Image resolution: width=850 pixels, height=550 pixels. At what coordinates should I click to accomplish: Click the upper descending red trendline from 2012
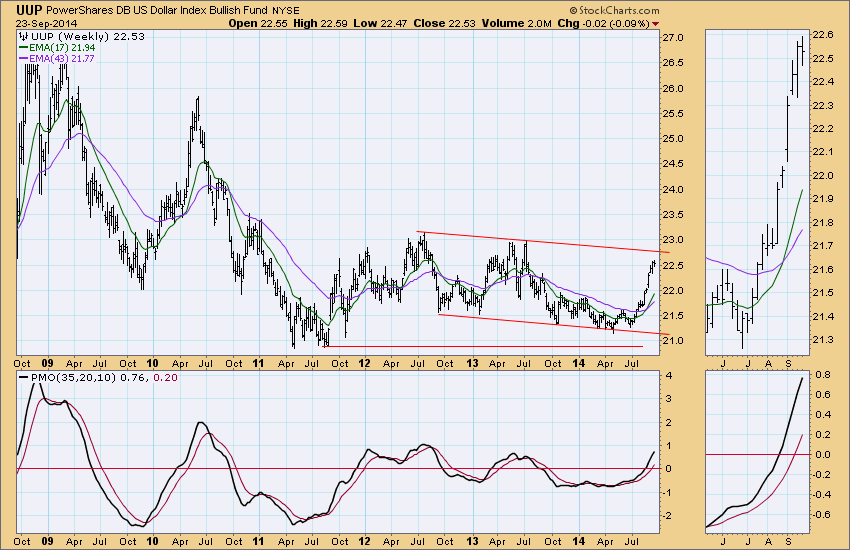(542, 242)
